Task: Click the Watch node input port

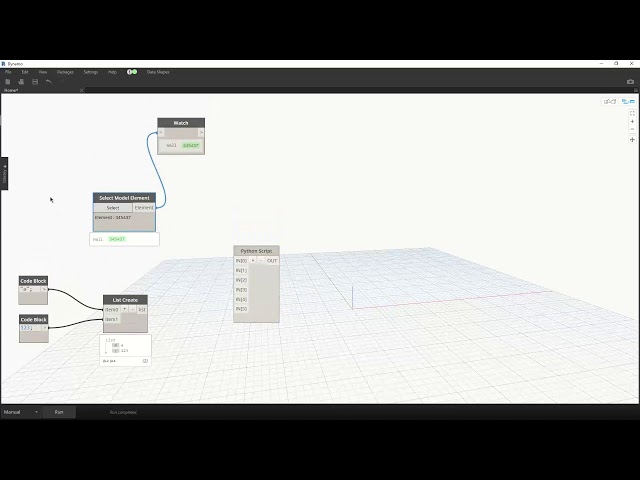Action: [161, 133]
